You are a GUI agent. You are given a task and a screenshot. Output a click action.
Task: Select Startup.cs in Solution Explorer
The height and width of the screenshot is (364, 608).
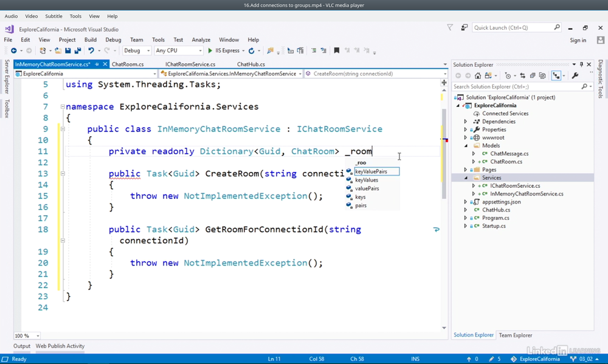[494, 226]
